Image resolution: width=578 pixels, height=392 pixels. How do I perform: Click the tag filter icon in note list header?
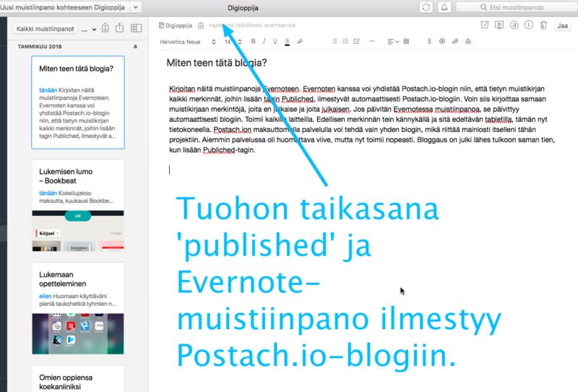pyautogui.click(x=105, y=28)
